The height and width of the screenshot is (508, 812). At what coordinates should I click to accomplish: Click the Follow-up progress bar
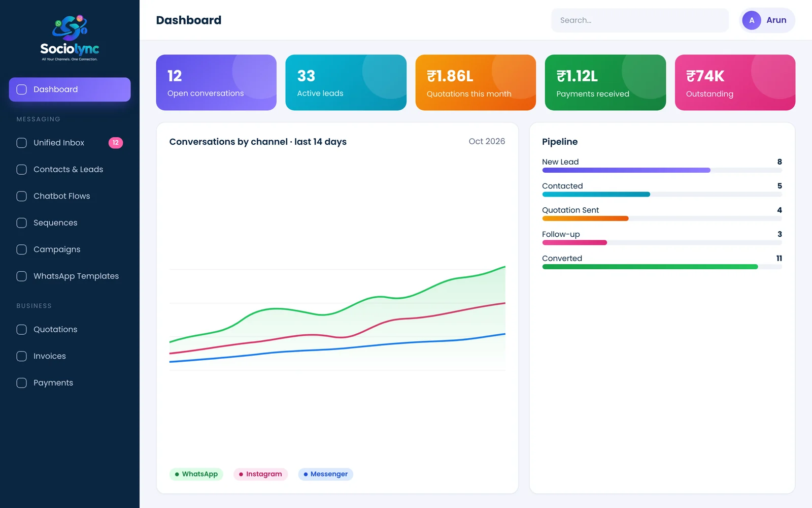662,242
